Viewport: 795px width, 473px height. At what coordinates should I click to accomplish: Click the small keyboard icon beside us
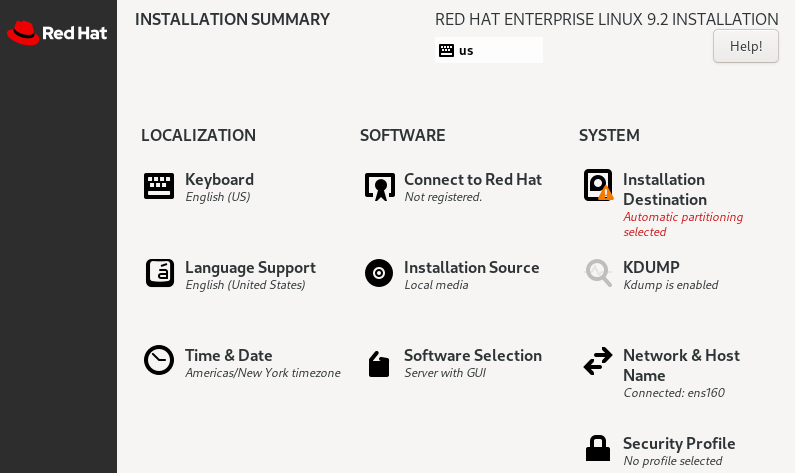446,50
